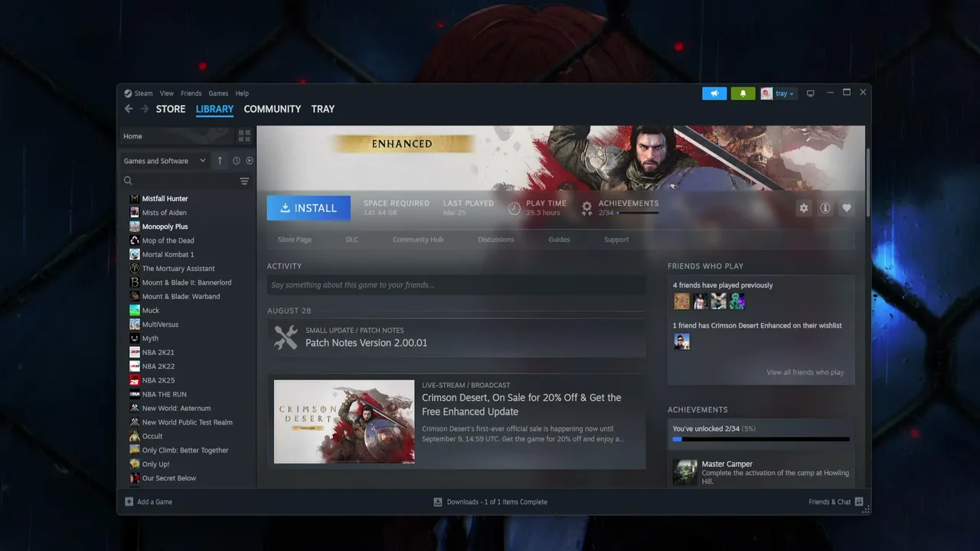This screenshot has height=551, width=980.
Task: Click the NBA 2K21 game icon
Action: pos(135,353)
